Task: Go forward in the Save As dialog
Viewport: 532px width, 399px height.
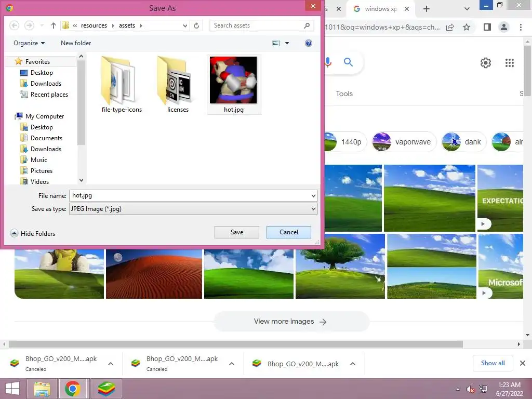Action: click(x=29, y=25)
